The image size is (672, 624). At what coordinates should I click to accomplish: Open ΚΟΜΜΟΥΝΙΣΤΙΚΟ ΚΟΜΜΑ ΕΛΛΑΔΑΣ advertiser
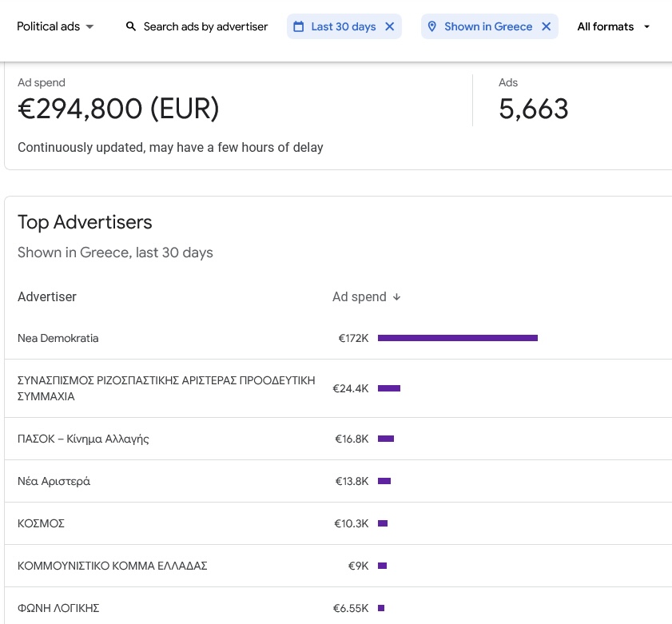tap(112, 566)
